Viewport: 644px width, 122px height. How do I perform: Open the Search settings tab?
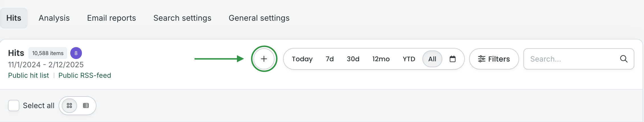(182, 18)
